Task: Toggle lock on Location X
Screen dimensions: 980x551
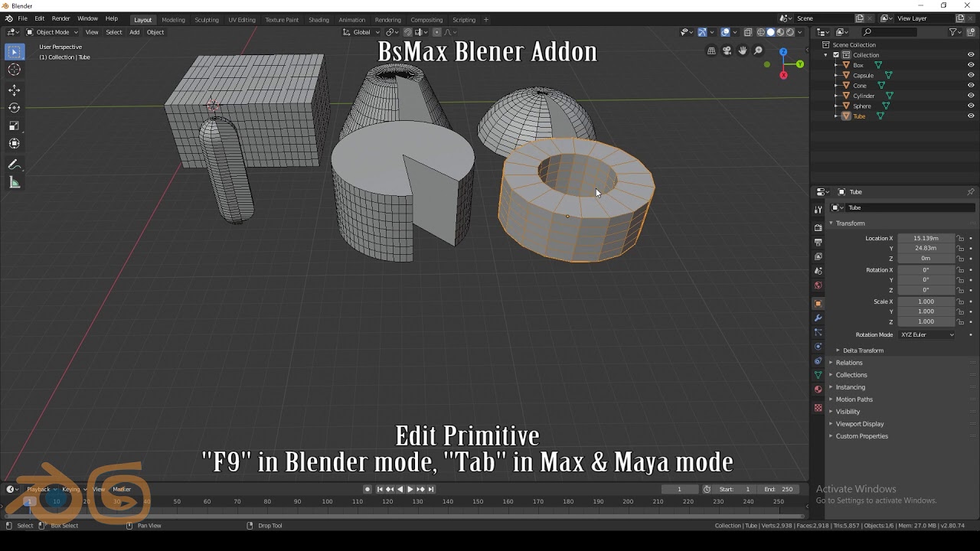Action: [x=961, y=238]
